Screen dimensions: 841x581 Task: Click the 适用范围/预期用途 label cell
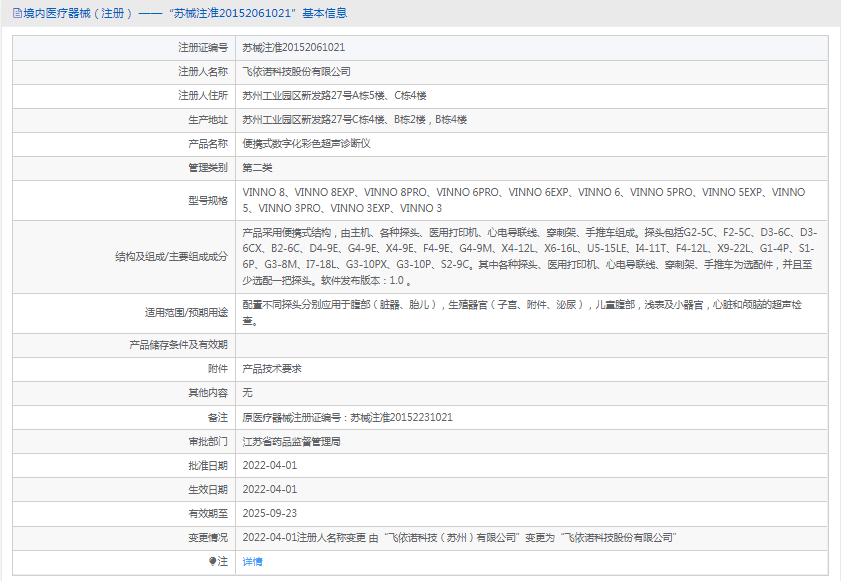[x=124, y=313]
